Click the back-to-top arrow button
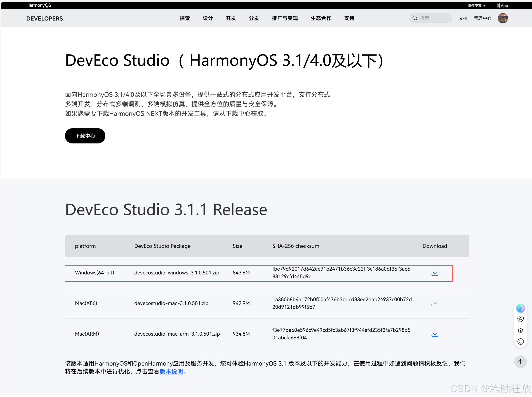The width and height of the screenshot is (532, 397). [x=520, y=362]
